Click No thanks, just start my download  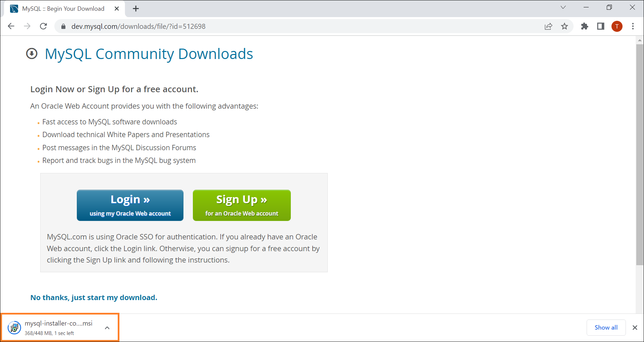[x=94, y=298]
